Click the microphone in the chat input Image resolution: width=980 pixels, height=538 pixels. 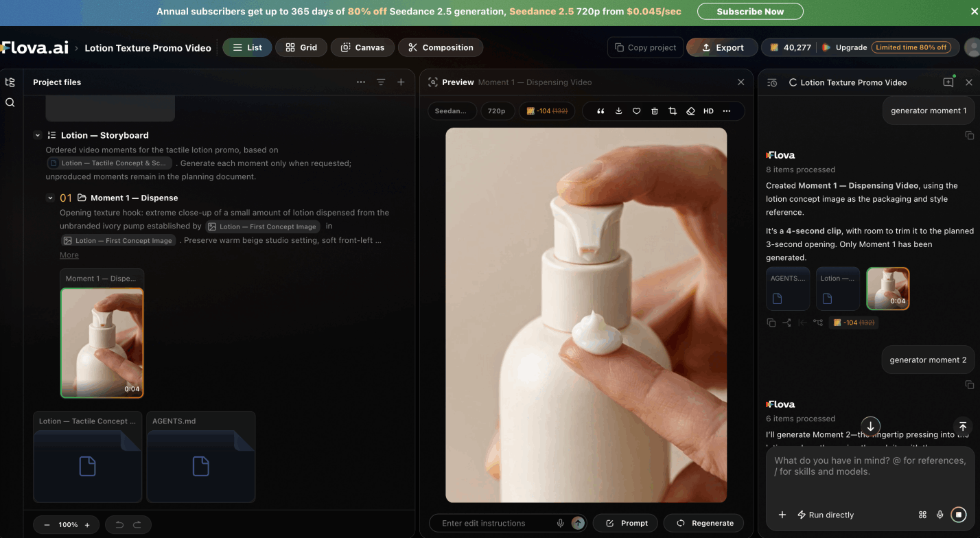click(x=940, y=515)
